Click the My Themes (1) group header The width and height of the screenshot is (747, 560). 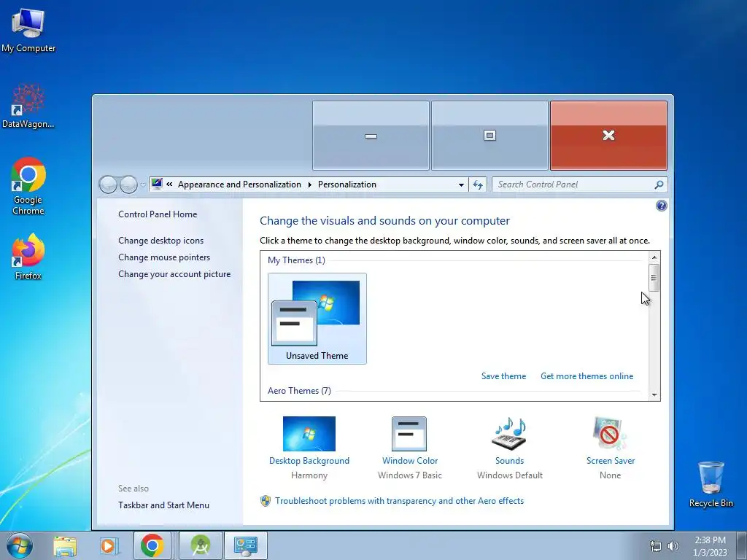[296, 260]
